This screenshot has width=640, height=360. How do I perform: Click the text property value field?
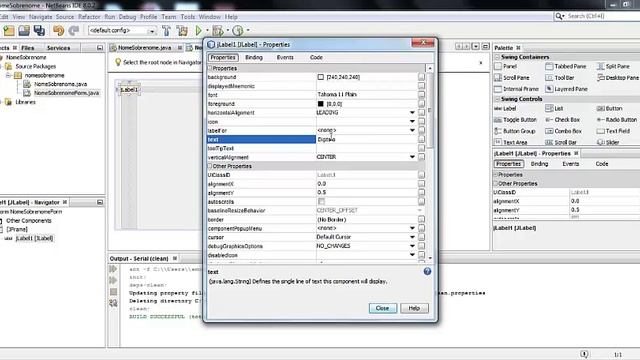point(367,139)
